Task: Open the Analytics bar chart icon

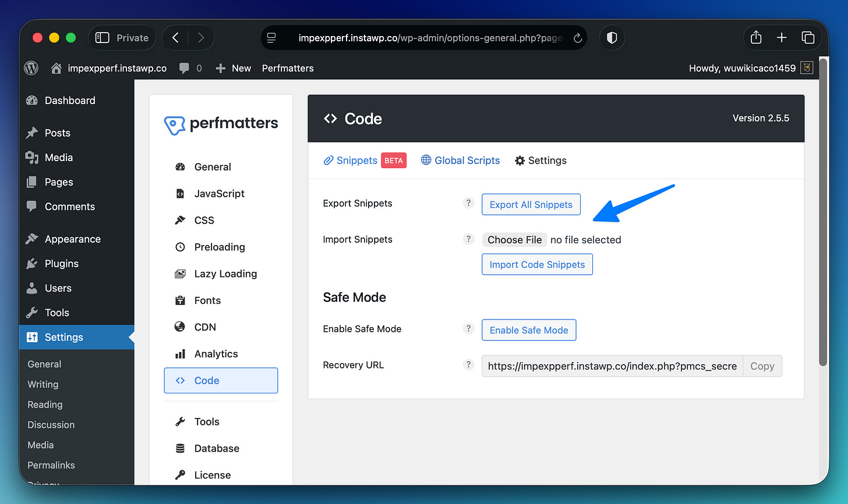Action: pos(181,354)
